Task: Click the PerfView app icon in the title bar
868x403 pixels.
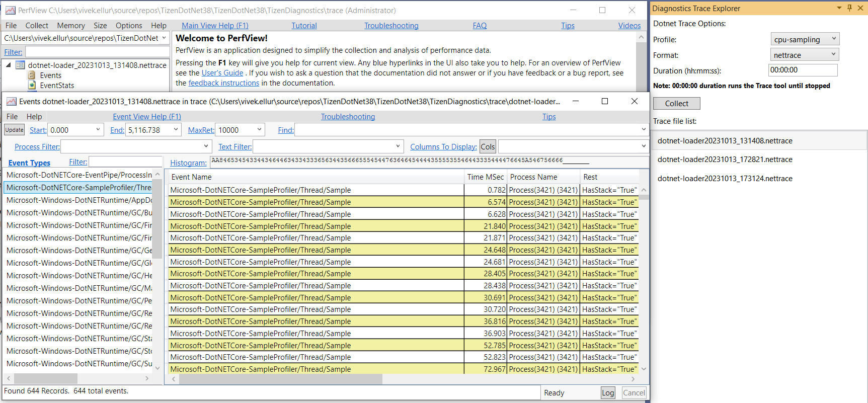Action: (x=10, y=10)
